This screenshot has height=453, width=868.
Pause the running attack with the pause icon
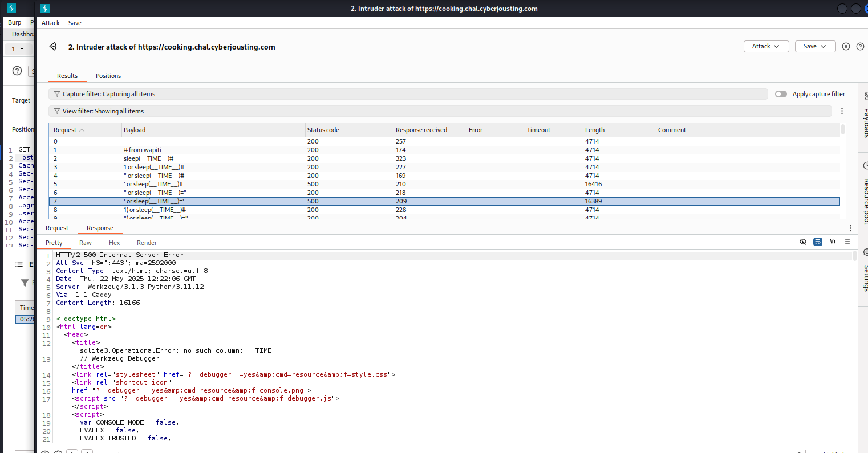pos(846,46)
